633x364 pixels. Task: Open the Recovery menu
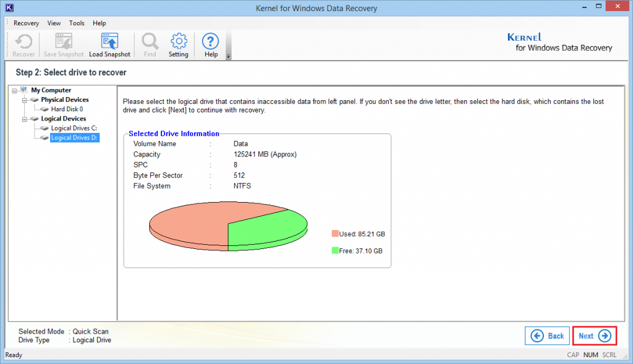(26, 23)
